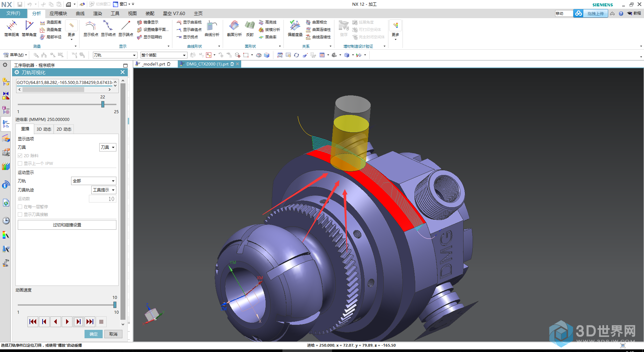This screenshot has width=644, height=352.
Task: Click the 移动 search field
Action: coord(564,13)
